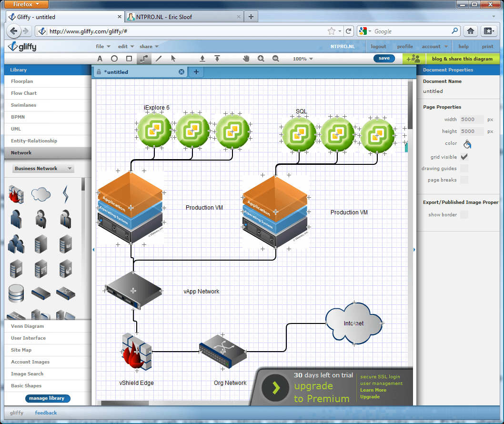Click the send to back icon
This screenshot has width=504, height=424.
pos(217,59)
